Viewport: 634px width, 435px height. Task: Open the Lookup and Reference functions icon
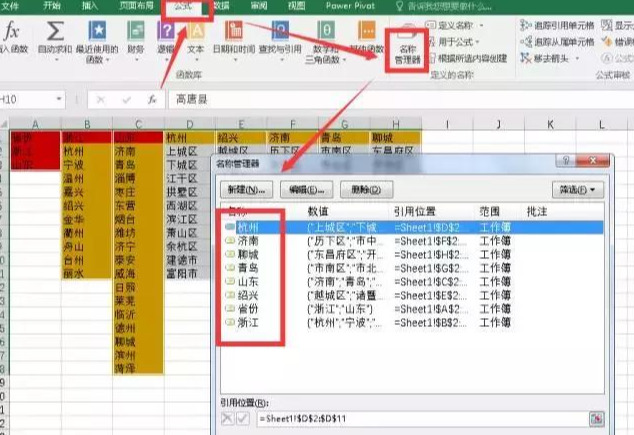point(280,31)
